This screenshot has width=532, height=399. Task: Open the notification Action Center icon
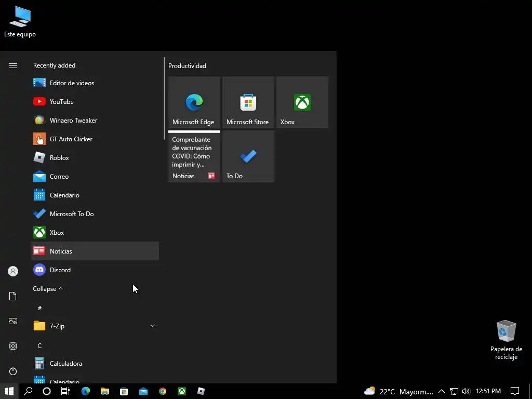(515, 391)
